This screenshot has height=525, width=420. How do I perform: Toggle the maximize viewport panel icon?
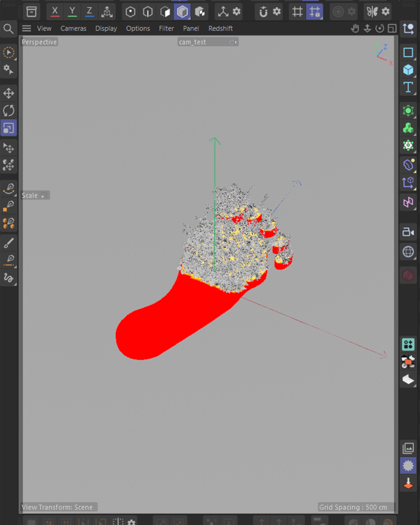click(392, 28)
